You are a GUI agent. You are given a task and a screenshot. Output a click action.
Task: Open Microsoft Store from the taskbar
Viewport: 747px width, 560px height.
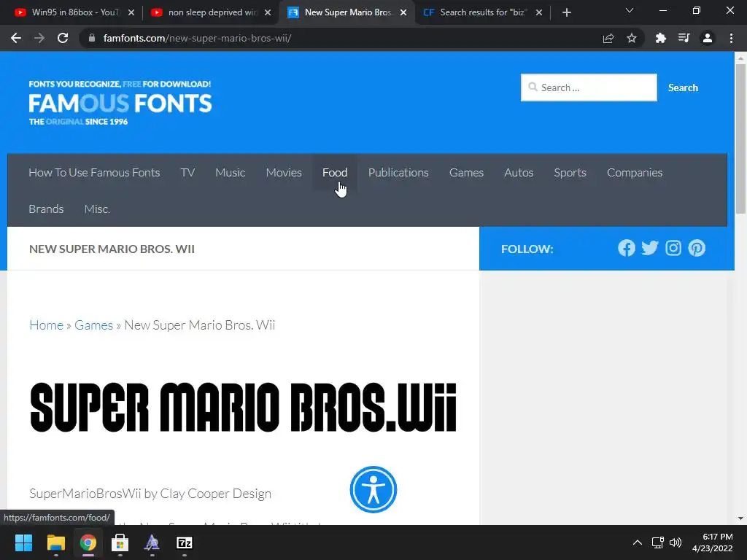(x=120, y=542)
